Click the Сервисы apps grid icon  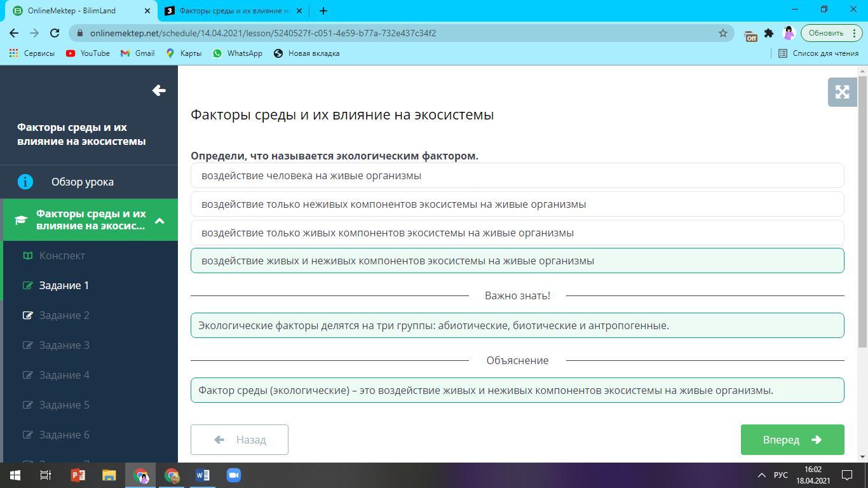pos(14,53)
